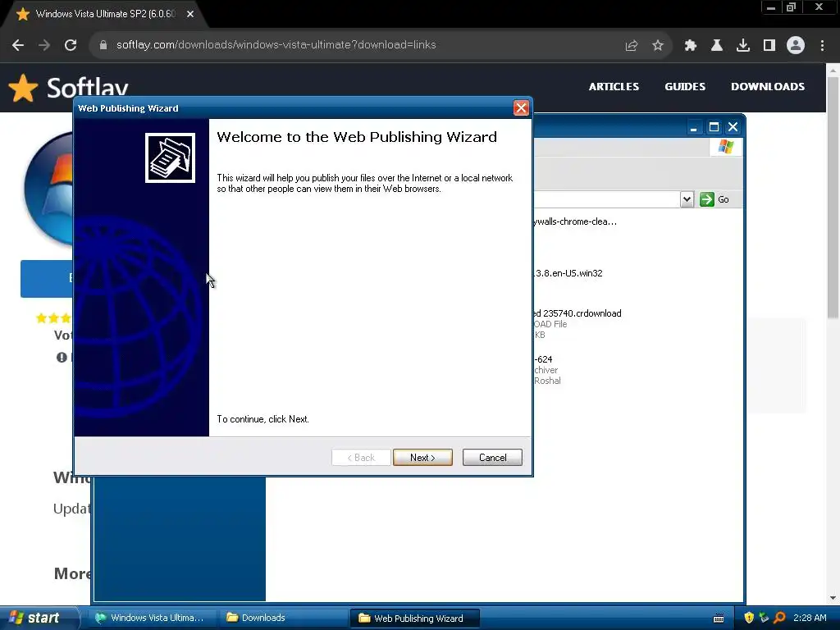840x630 pixels.
Task: Open the Chrome profile avatar
Action: [x=796, y=46]
